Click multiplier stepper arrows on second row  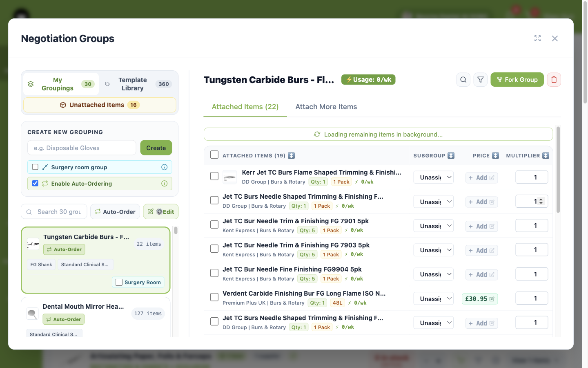pos(541,201)
